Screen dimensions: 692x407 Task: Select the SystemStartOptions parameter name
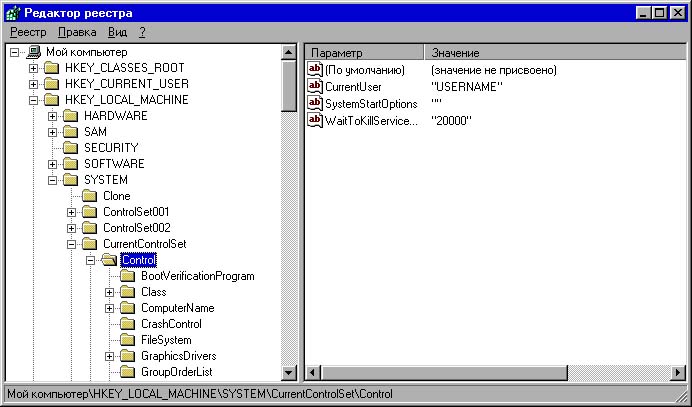tap(371, 104)
